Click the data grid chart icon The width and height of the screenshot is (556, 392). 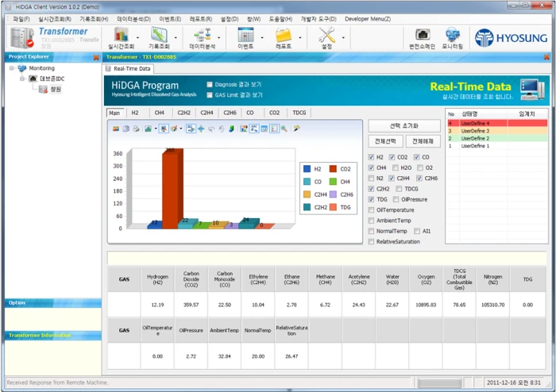click(244, 129)
